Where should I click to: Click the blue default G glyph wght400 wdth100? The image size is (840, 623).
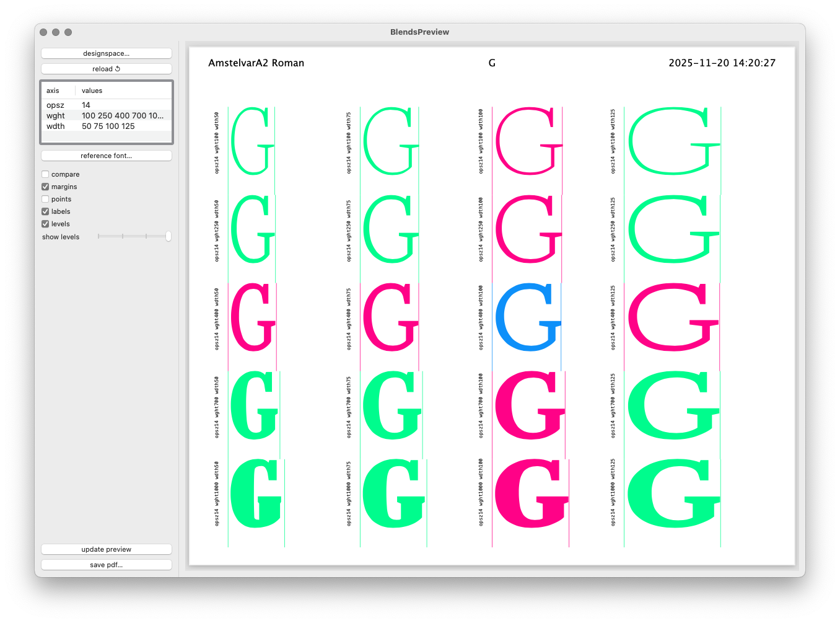(528, 317)
